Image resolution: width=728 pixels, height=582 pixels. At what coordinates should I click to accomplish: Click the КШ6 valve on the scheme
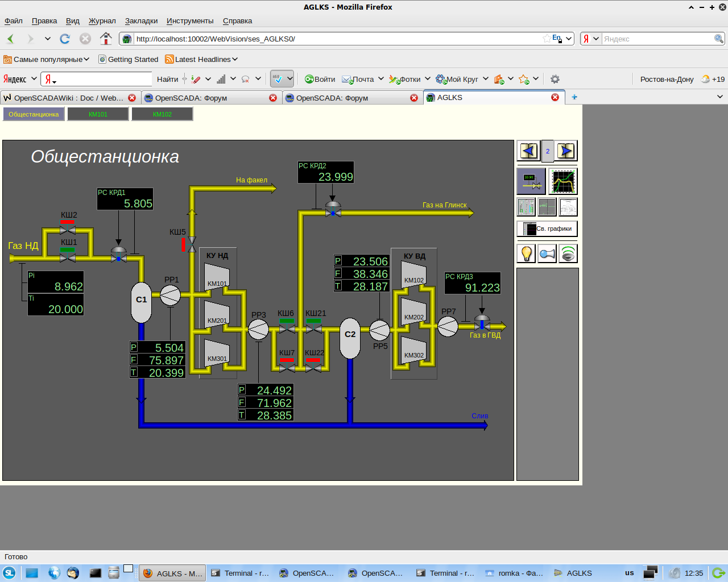[x=287, y=329]
